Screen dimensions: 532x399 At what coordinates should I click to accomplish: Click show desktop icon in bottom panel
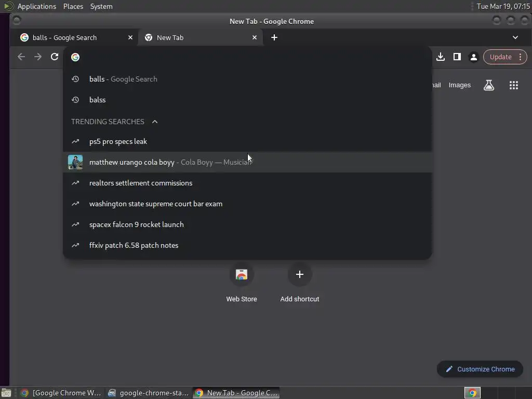[6, 393]
